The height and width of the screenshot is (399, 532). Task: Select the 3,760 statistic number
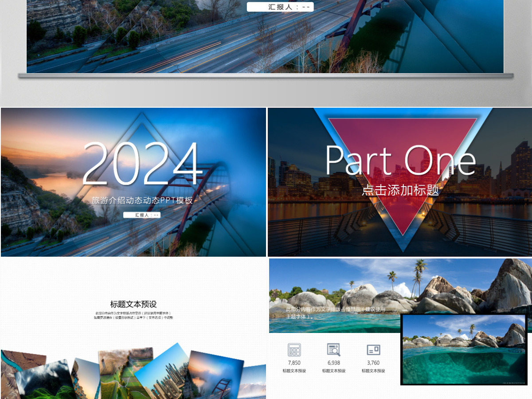(x=373, y=363)
